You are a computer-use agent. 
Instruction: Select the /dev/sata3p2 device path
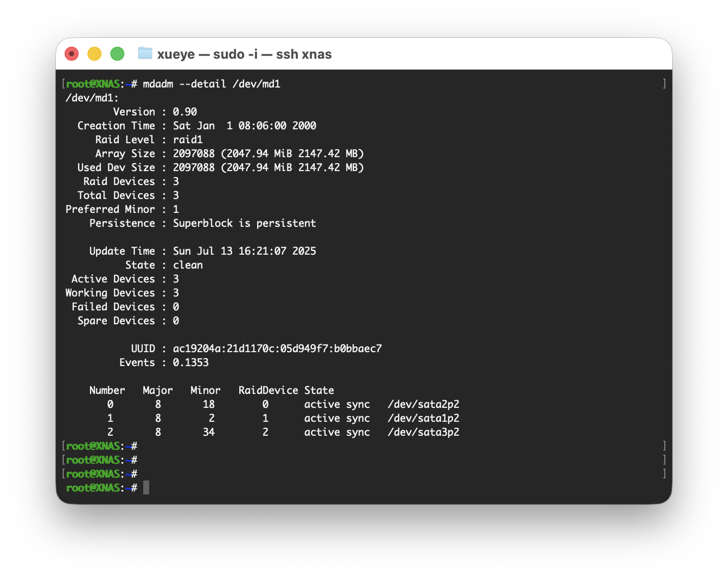423,432
